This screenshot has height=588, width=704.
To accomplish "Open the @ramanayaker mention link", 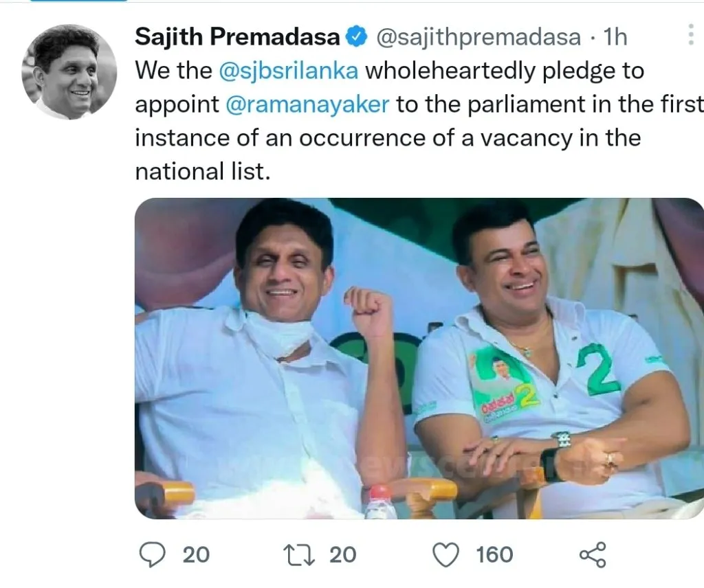I will [x=307, y=104].
